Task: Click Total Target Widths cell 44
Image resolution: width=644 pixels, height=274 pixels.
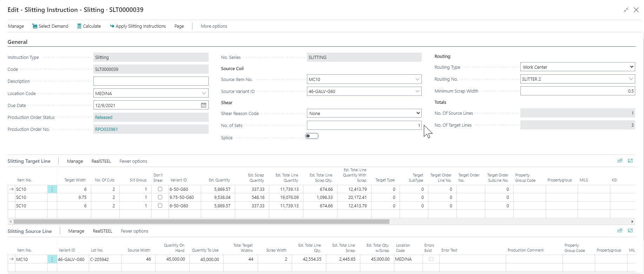Action: (241, 259)
